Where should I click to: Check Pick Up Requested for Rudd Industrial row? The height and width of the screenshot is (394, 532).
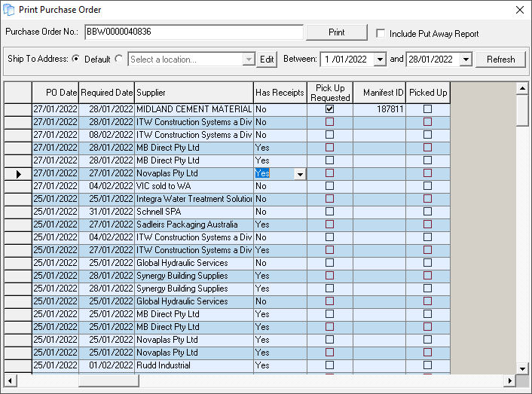(329, 365)
